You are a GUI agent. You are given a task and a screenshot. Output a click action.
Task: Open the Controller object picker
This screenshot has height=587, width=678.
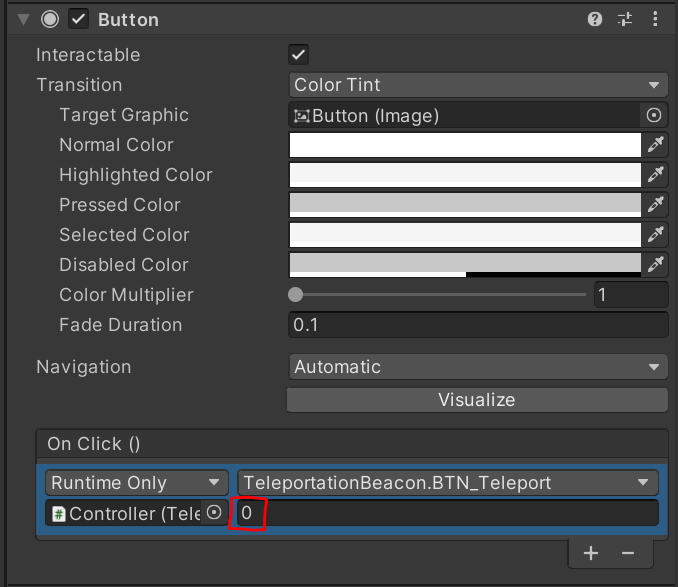(213, 513)
